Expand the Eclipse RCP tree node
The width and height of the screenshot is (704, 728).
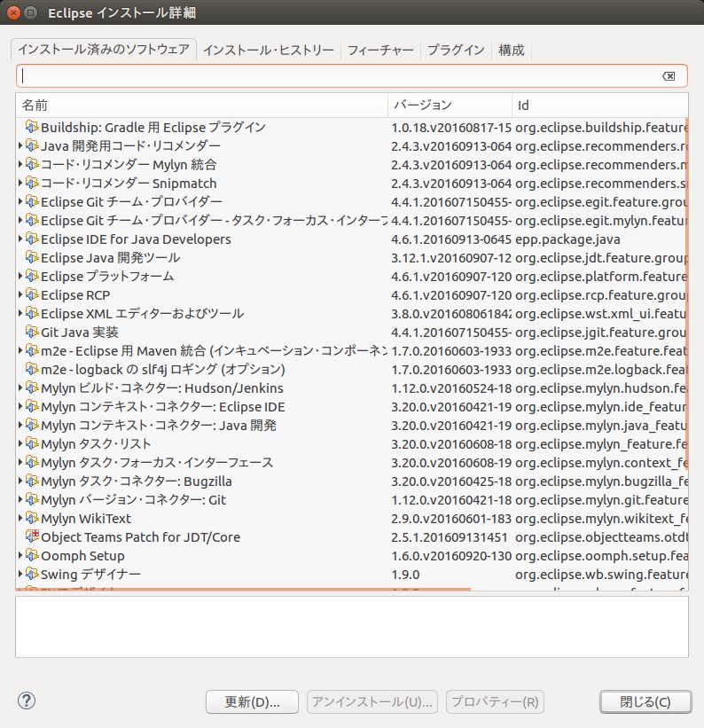click(20, 294)
